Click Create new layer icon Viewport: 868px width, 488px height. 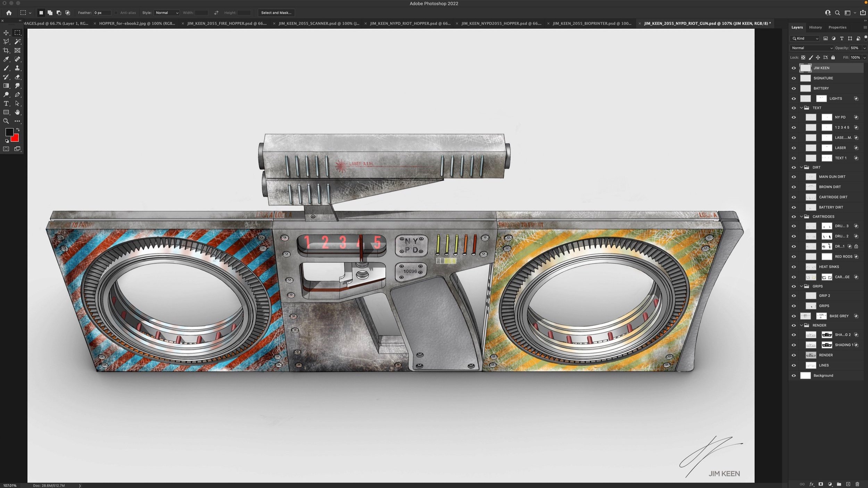(x=848, y=484)
